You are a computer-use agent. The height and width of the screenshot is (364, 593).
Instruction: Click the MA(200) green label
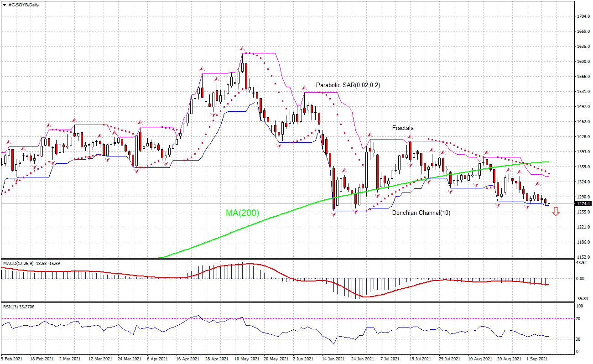242,213
